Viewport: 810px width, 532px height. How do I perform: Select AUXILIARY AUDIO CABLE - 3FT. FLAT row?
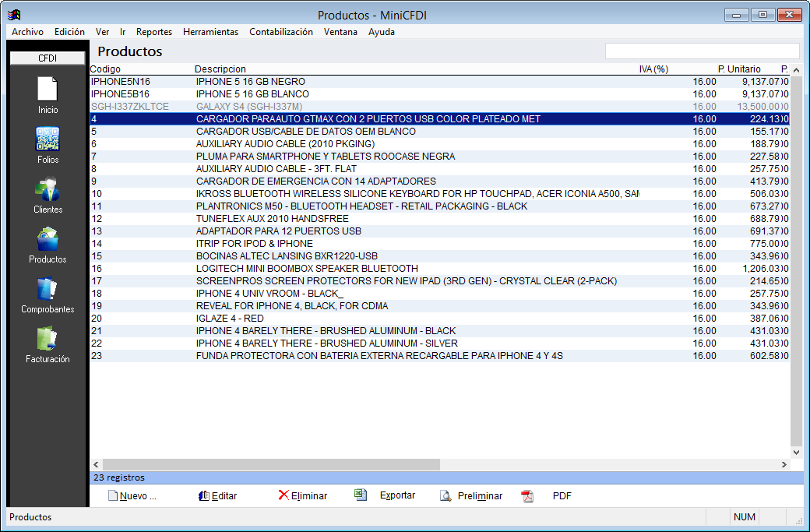point(439,169)
